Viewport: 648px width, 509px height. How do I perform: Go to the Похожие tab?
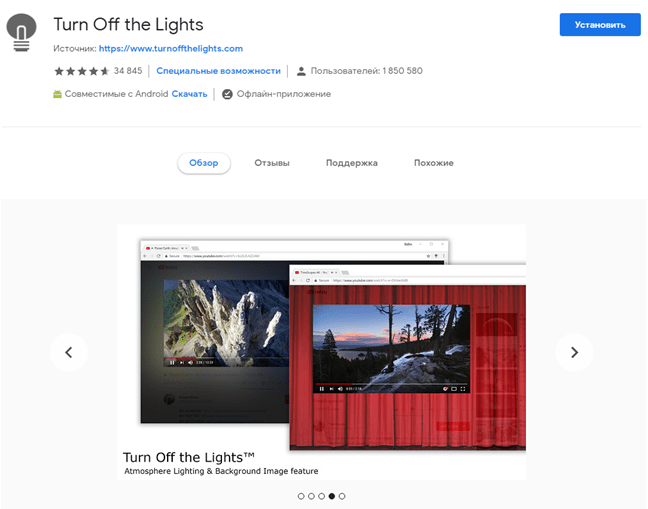pyautogui.click(x=434, y=163)
